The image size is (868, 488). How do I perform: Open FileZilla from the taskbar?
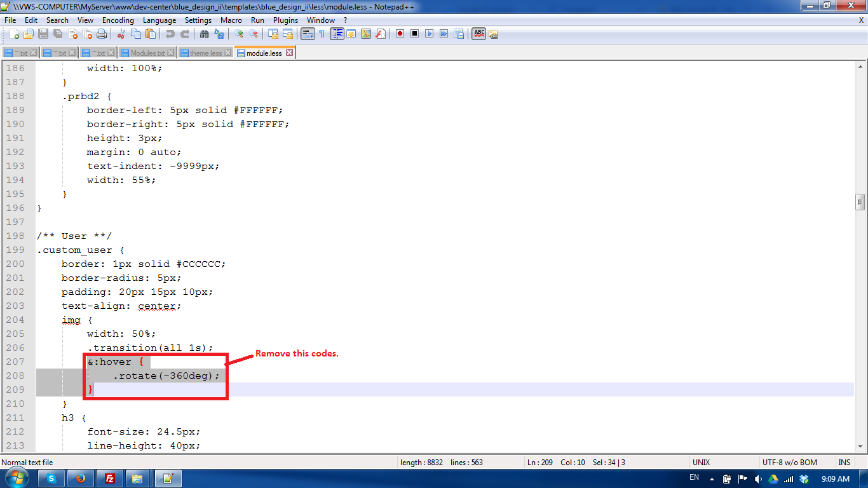109,478
